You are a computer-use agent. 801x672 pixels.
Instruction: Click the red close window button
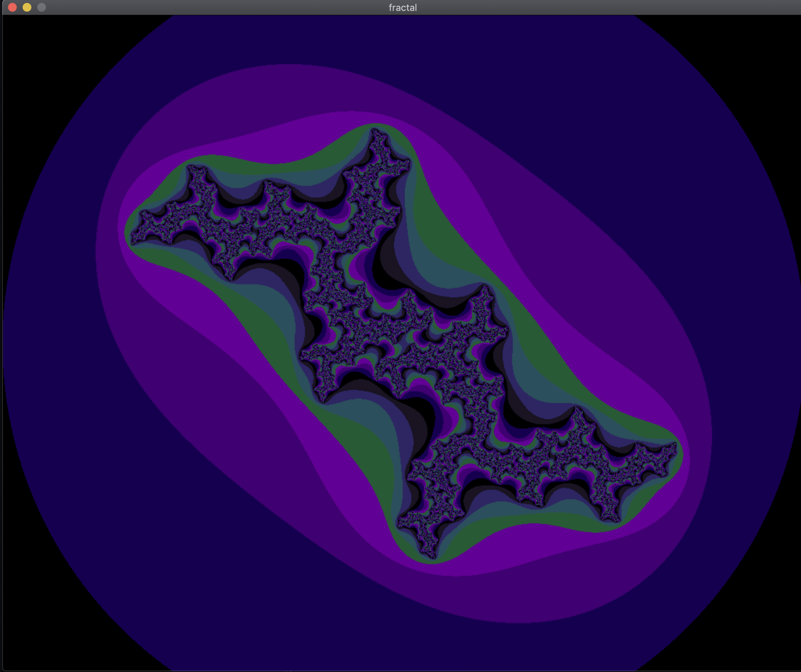point(12,7)
